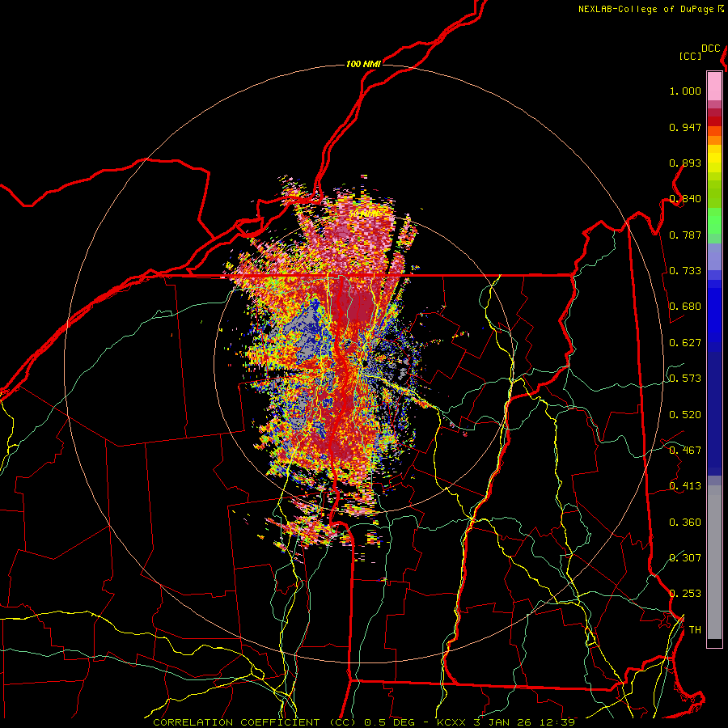This screenshot has width=728, height=728.
Task: Select the 0.627 legend value
Action: click(685, 343)
